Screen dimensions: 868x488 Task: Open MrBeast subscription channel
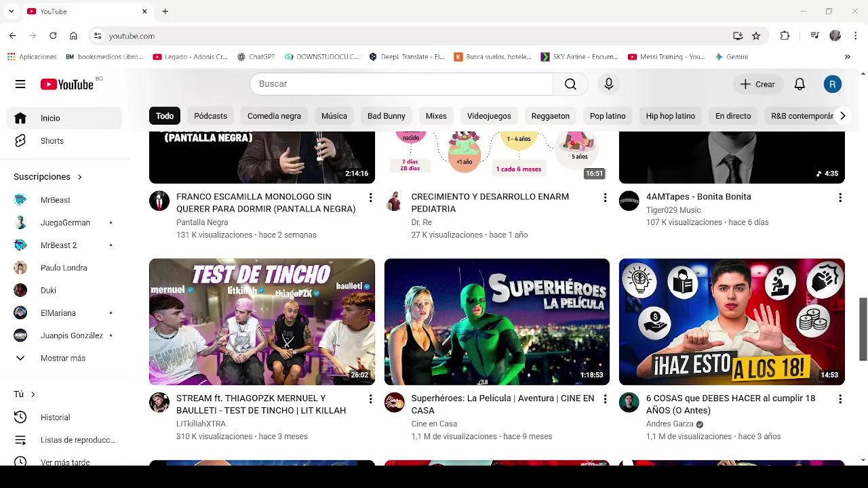tap(65, 200)
